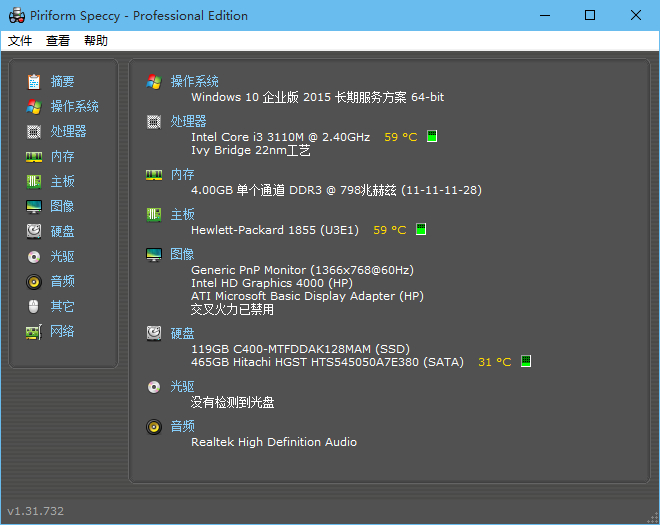Click the 处理器 heading link in summary panel
This screenshot has height=525, width=660.
click(x=188, y=121)
